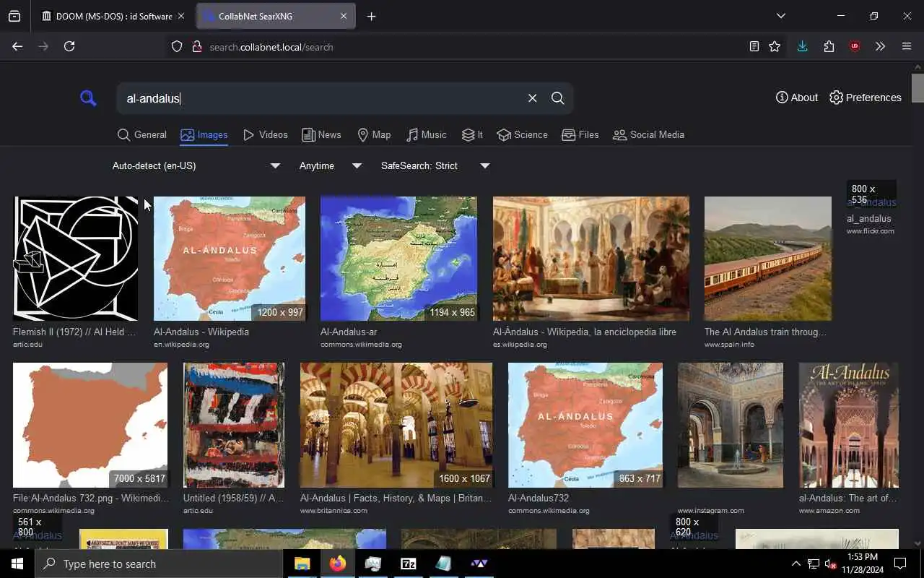Open the Britannica mosque arches thumbnail
924x578 pixels.
(x=396, y=425)
